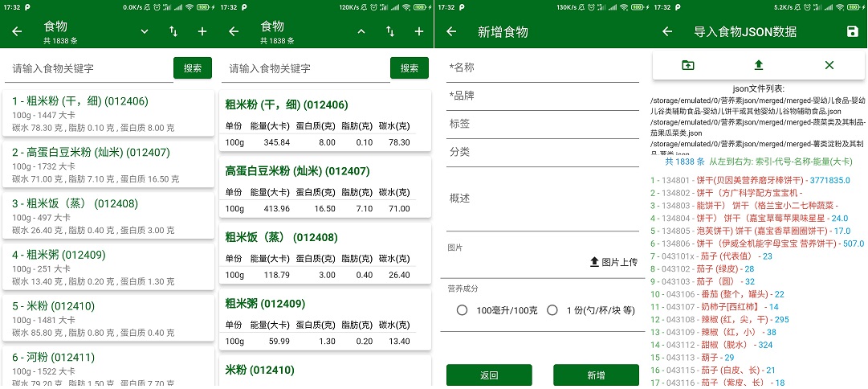Open sort options on numbered food list screen
The height and width of the screenshot is (389, 868).
point(173,31)
